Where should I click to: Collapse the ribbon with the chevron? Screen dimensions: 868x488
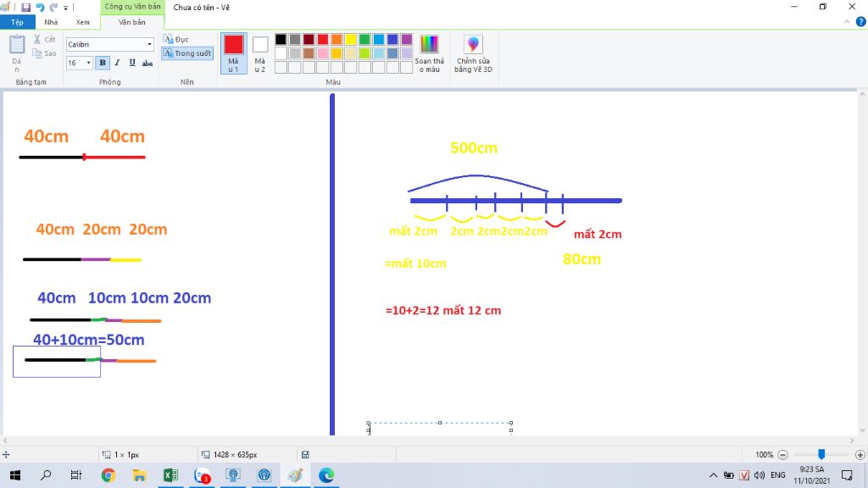[x=847, y=21]
